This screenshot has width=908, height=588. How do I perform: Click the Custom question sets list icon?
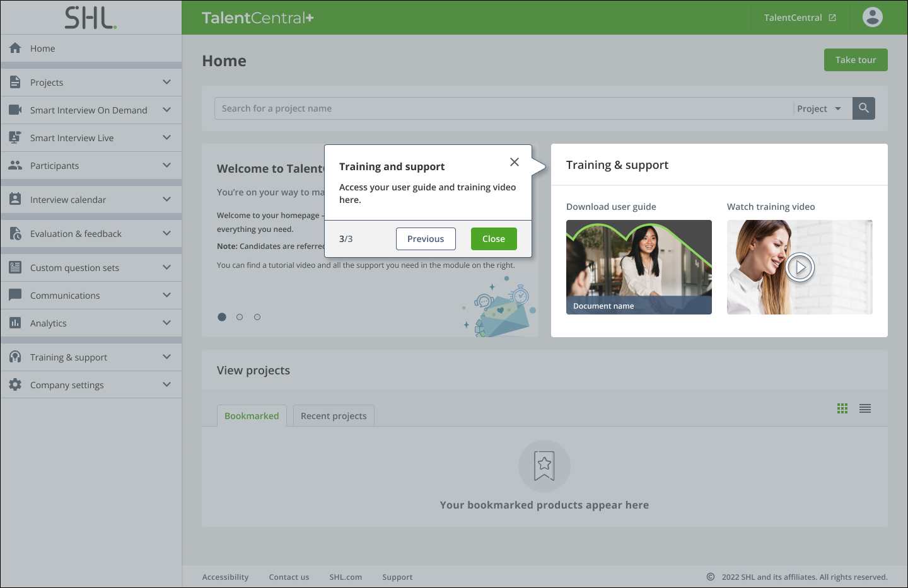tap(15, 267)
